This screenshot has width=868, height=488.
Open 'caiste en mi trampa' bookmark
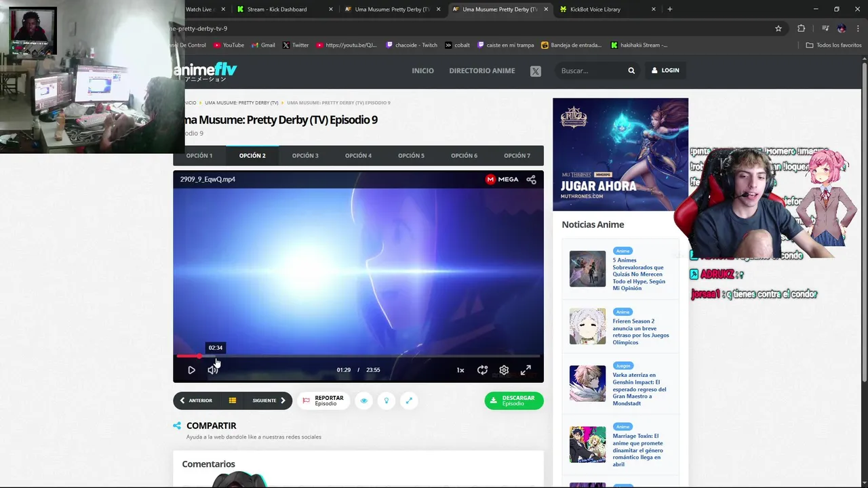506,45
